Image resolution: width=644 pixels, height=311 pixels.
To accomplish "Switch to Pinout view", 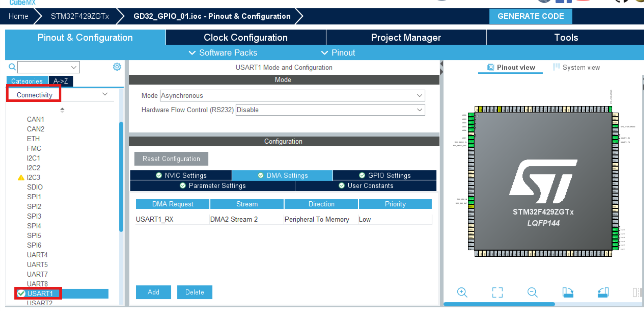I will coord(511,68).
